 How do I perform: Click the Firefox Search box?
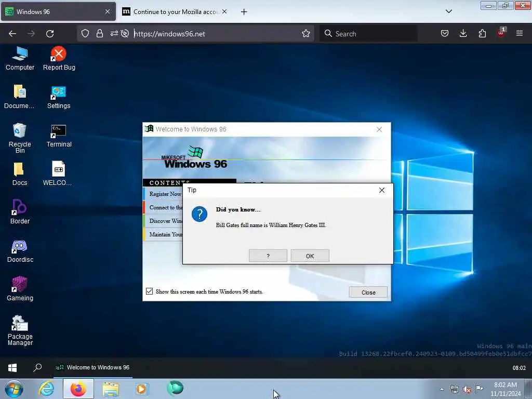[x=368, y=34]
